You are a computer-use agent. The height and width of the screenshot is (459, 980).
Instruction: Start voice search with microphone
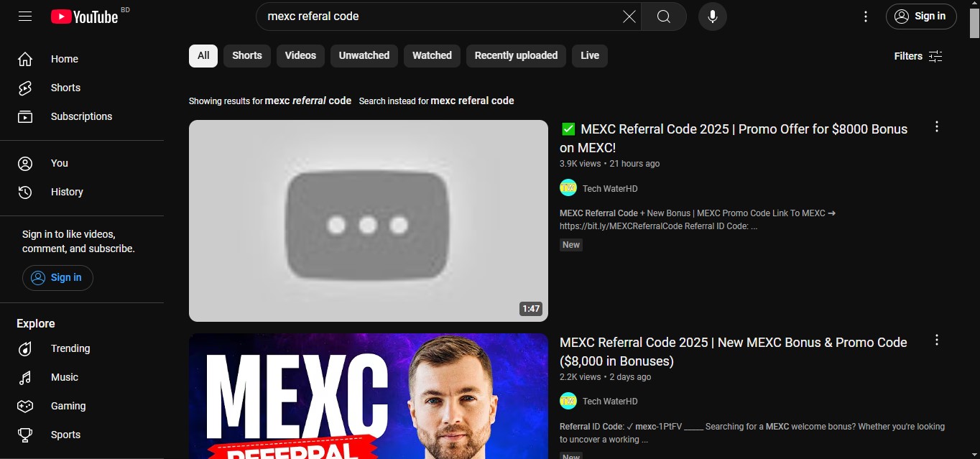click(x=712, y=17)
